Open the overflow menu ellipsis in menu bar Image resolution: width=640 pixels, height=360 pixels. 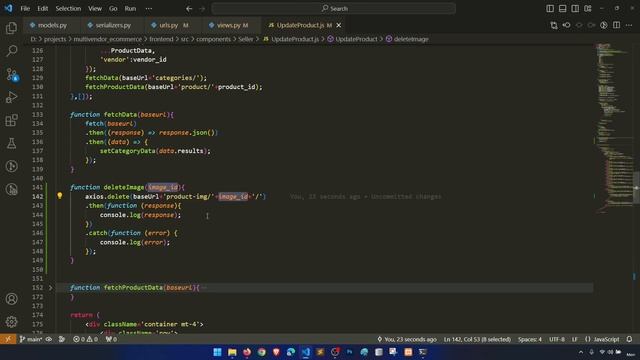coord(149,9)
